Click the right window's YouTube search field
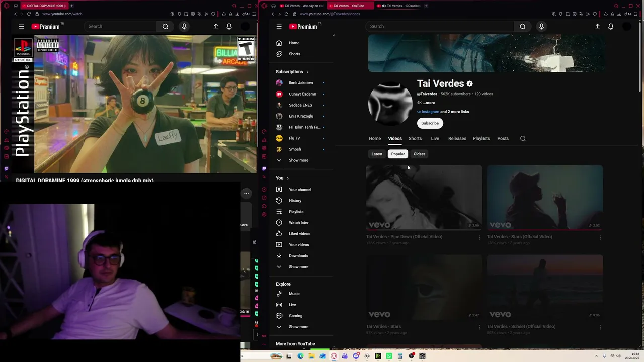Viewport: 644px width, 362px height. click(x=440, y=27)
